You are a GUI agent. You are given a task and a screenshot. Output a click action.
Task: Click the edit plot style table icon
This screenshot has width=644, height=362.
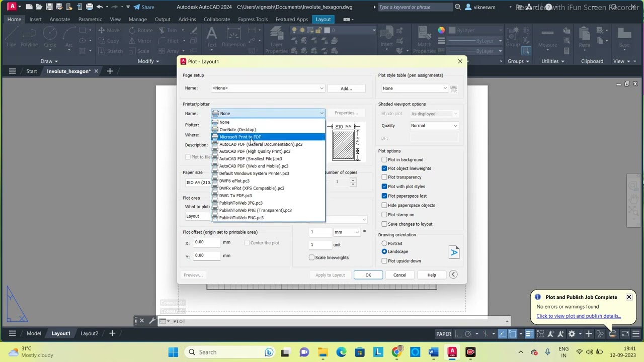(x=454, y=88)
